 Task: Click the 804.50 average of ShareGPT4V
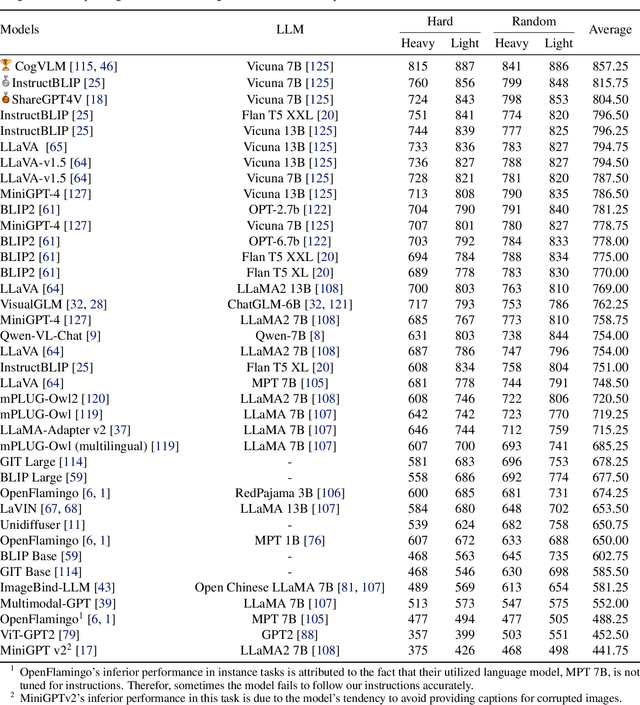[x=610, y=99]
